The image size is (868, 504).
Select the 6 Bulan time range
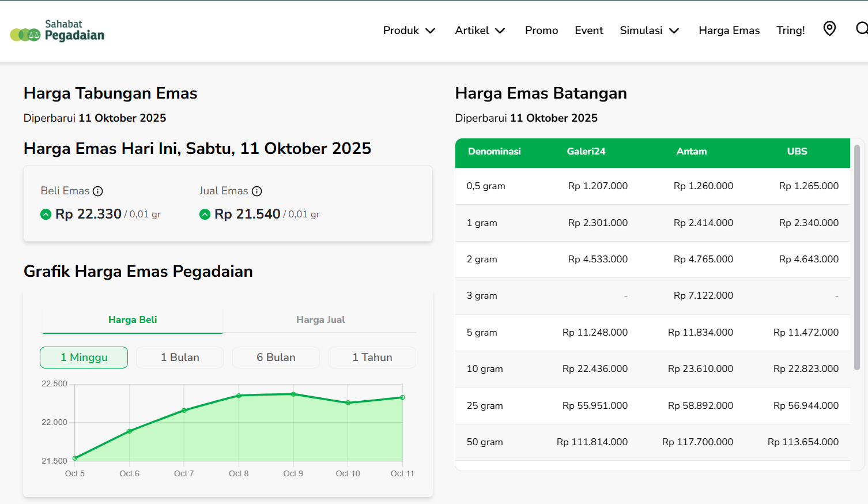(276, 358)
